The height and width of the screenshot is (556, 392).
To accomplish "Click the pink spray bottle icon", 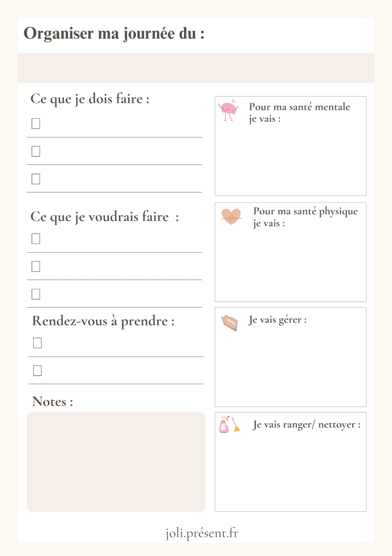I will pos(224,425).
